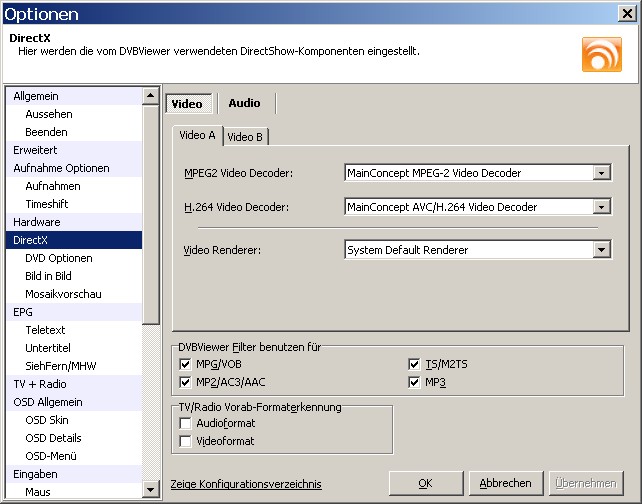Uncheck the TS/M2TS filter checkbox
The width and height of the screenshot is (642, 504).
(x=414, y=364)
